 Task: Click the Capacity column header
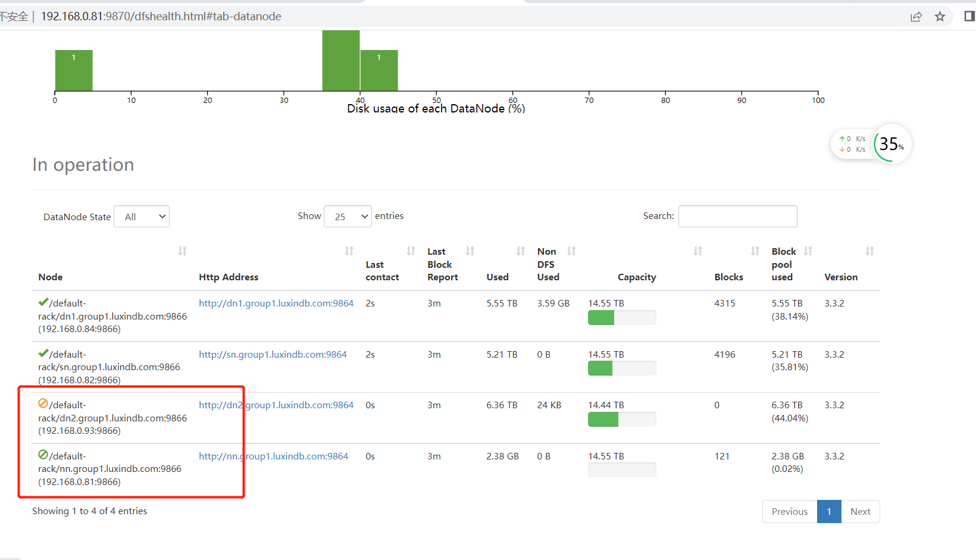click(x=637, y=277)
